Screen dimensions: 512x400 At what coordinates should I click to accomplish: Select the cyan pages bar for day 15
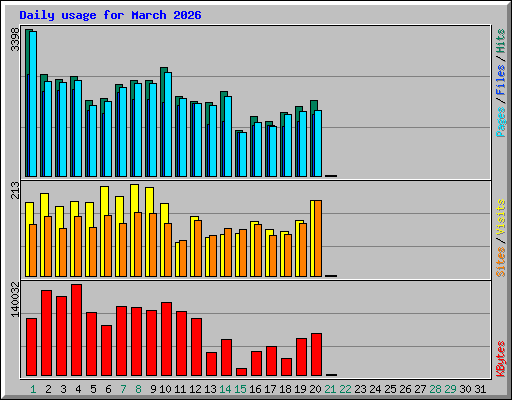click(x=243, y=154)
